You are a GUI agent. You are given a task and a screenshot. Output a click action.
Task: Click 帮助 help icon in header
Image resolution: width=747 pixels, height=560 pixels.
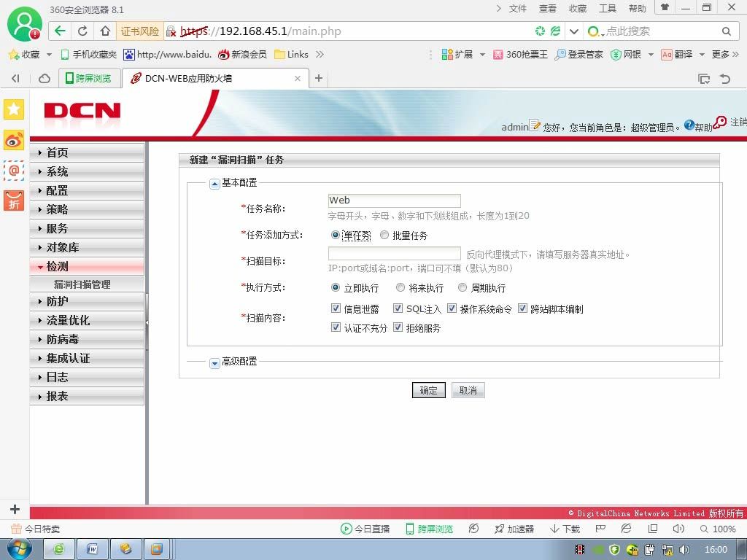point(689,125)
